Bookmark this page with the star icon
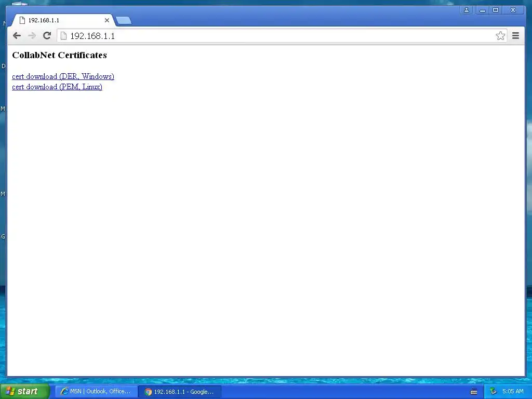Screen dimensions: 532x399 click(500, 36)
